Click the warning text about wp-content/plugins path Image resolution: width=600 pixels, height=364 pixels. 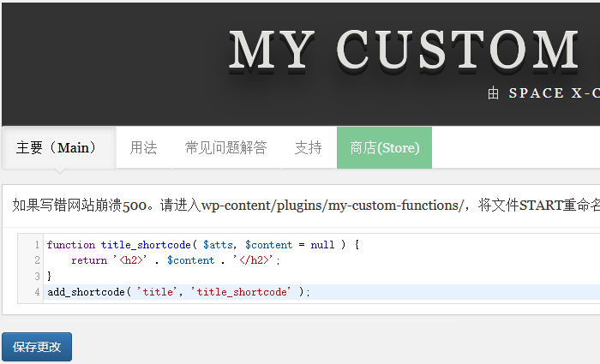point(306,206)
